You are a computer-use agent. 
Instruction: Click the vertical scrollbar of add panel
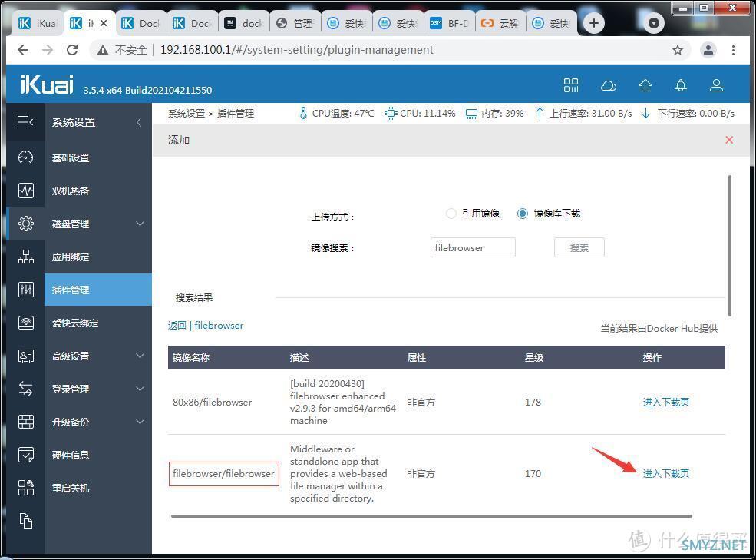(729, 246)
